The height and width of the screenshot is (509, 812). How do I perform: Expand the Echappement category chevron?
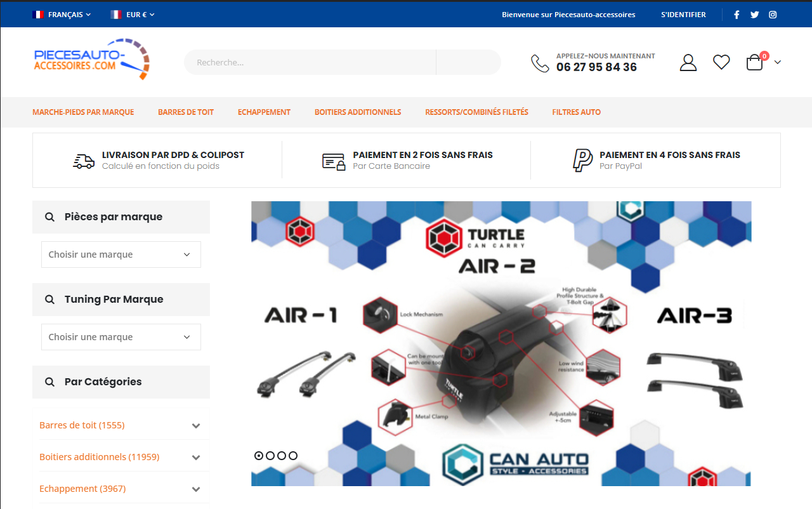click(196, 489)
